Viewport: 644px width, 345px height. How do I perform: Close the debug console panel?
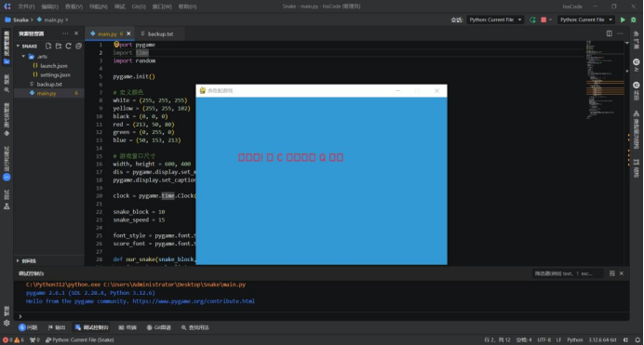tap(622, 273)
